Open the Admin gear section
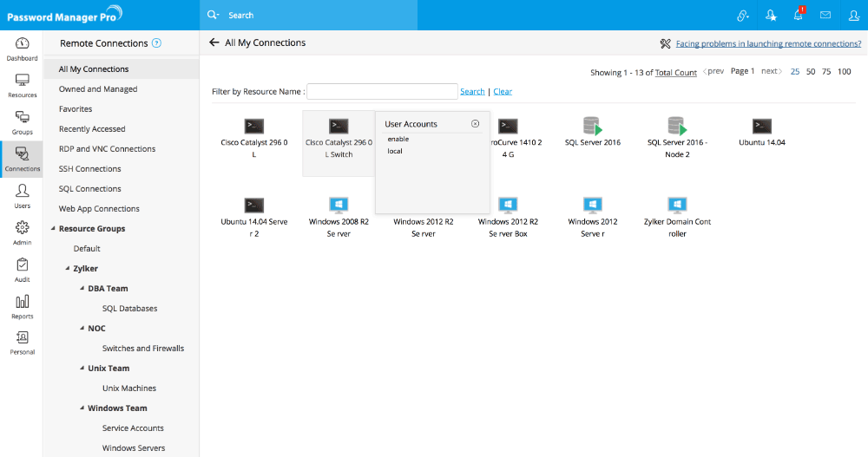Viewport: 868px width, 457px height. pos(23,233)
